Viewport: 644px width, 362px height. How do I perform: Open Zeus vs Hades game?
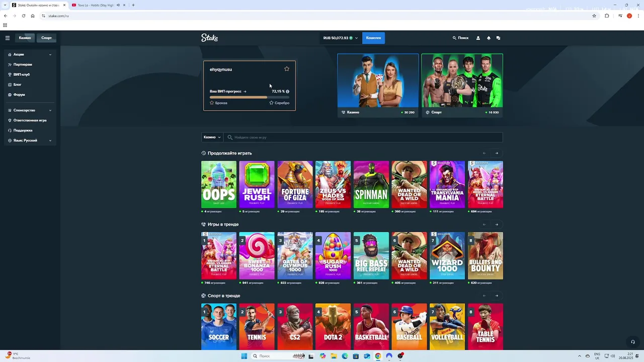[x=333, y=185]
